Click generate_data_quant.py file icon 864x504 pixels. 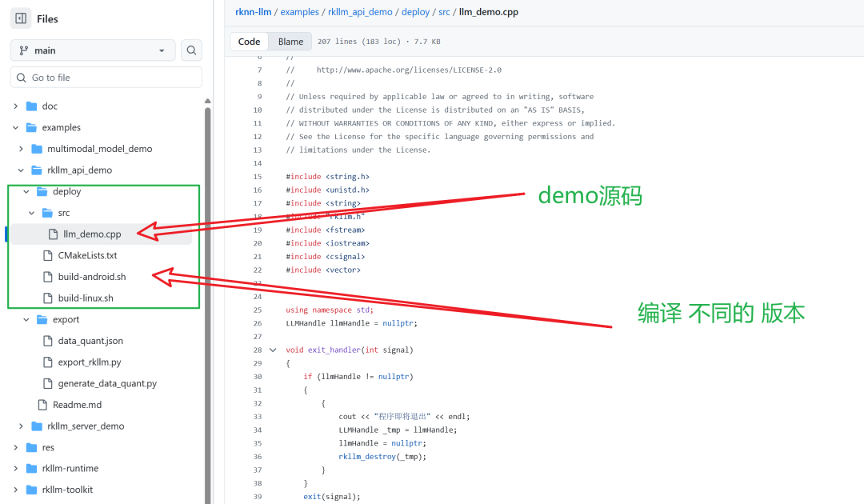click(x=48, y=383)
